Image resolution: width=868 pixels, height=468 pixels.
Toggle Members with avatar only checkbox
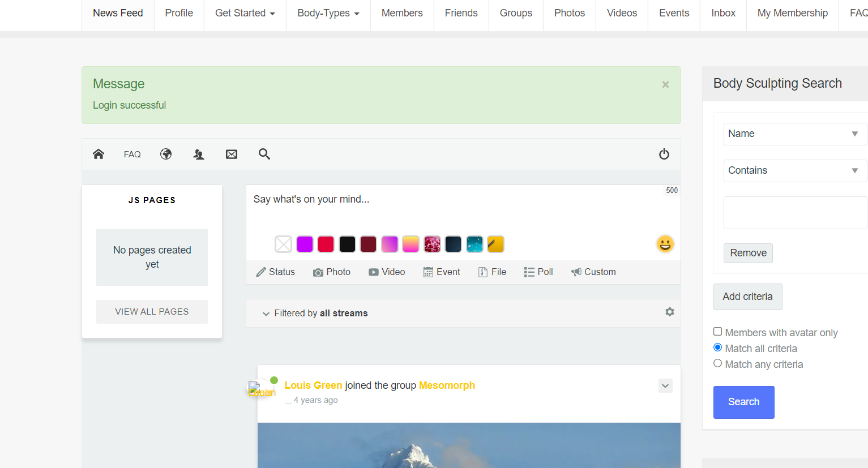coord(718,332)
